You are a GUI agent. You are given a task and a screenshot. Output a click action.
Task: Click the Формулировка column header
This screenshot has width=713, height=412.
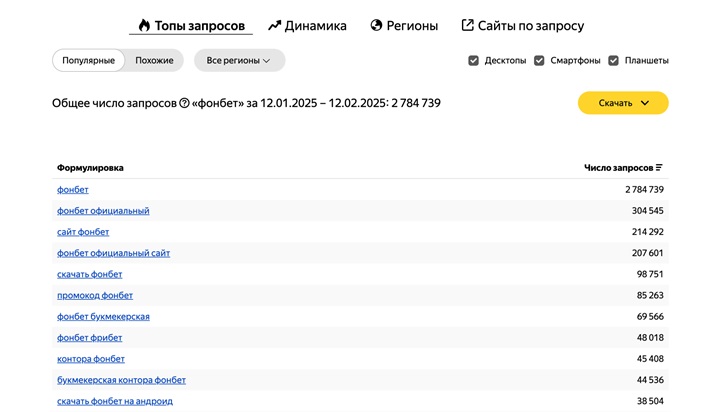pos(90,167)
